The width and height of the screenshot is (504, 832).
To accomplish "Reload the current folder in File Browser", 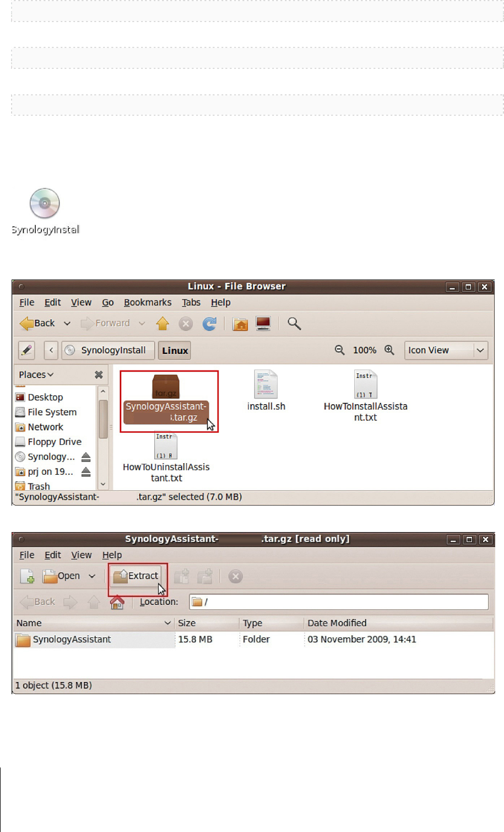I will [209, 324].
